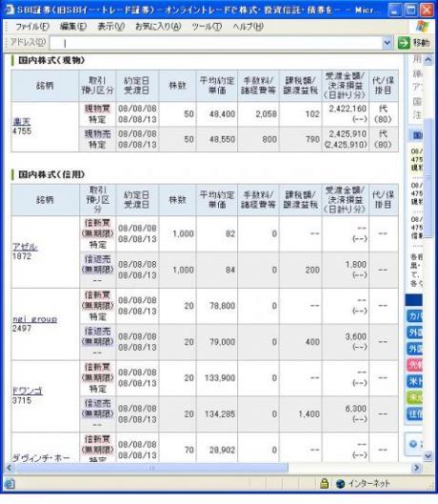Click the 78,800 average price cell

(217, 306)
